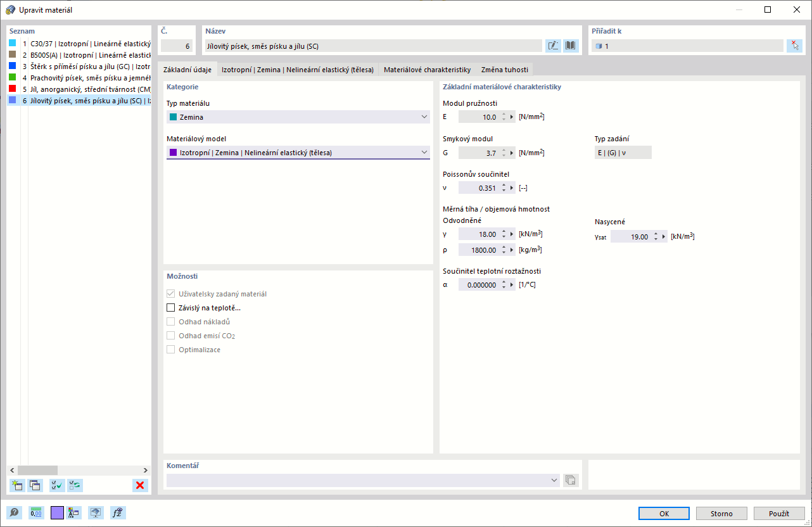Apply changes with the Použít button
The width and height of the screenshot is (812, 527).
[x=779, y=513]
